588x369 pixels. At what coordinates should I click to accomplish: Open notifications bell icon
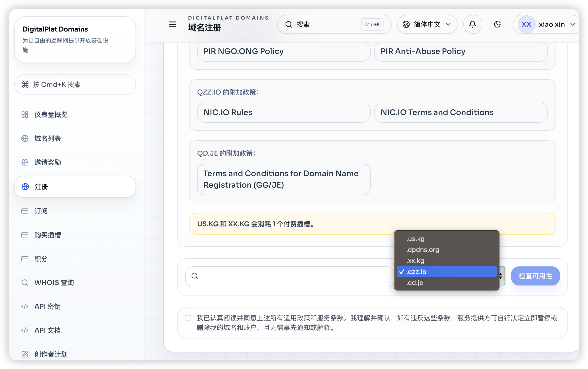pyautogui.click(x=472, y=24)
